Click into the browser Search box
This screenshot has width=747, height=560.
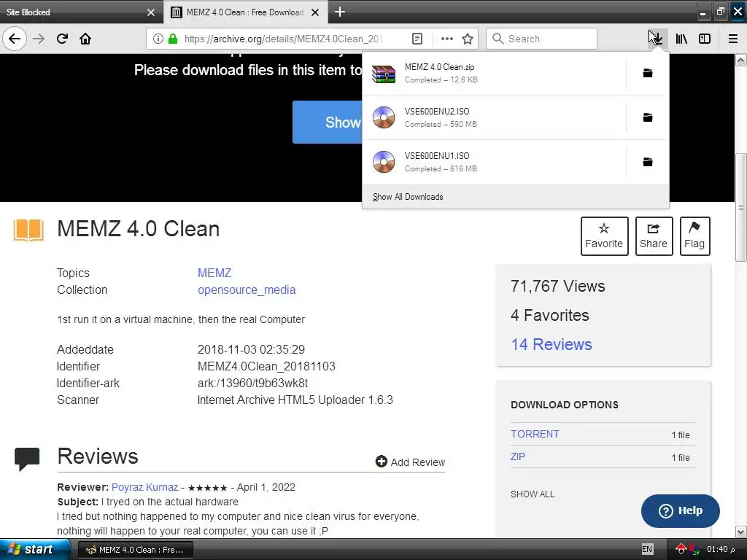click(542, 39)
